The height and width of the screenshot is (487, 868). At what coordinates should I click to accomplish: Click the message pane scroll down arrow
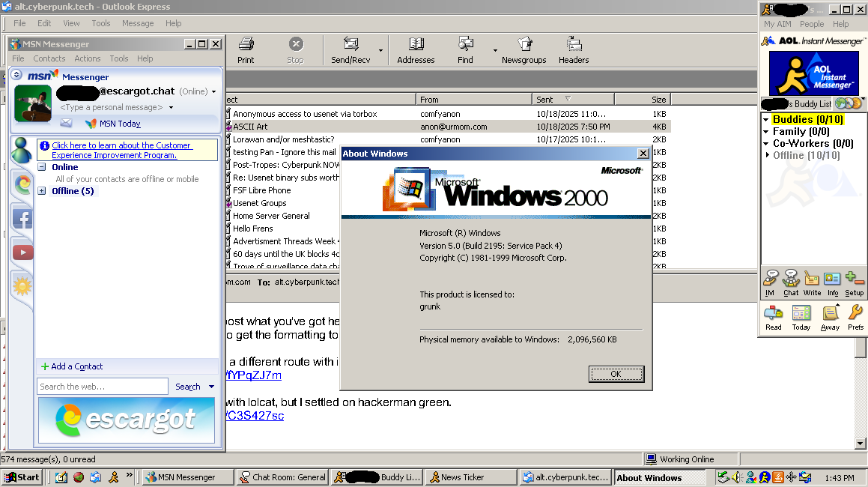861,444
